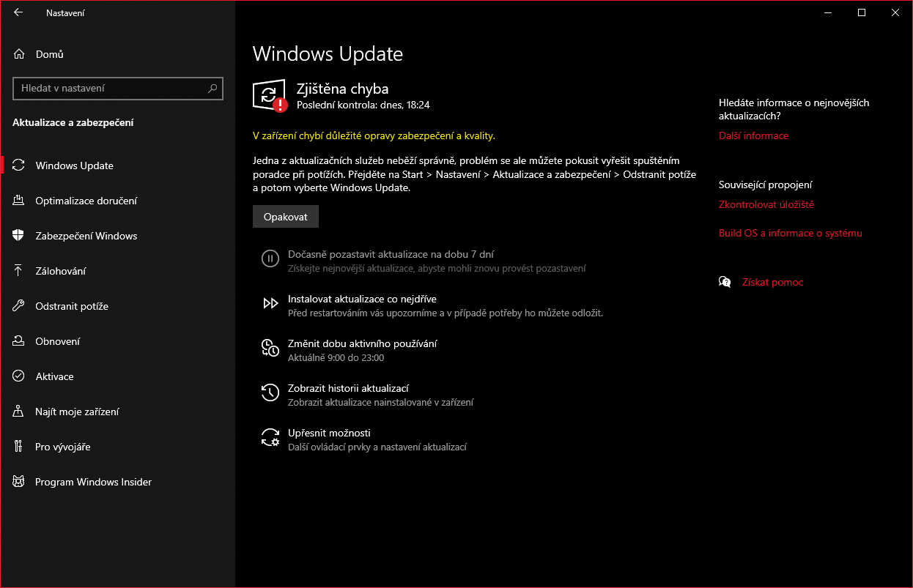The height and width of the screenshot is (588, 913).
Task: Click the Upřesnit možnosti gear-arrows icon
Action: click(x=270, y=438)
